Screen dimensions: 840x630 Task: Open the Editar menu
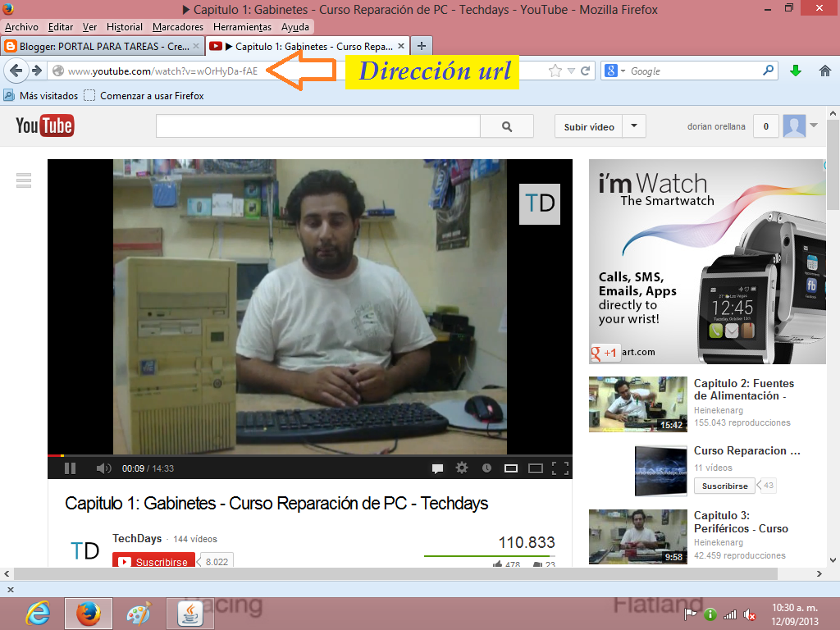(61, 27)
